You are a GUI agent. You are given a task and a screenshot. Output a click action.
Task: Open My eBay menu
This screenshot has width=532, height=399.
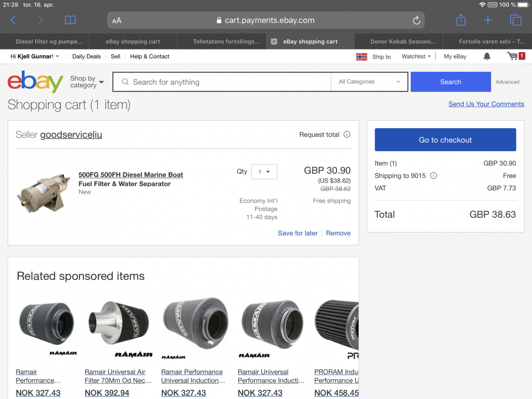point(455,56)
